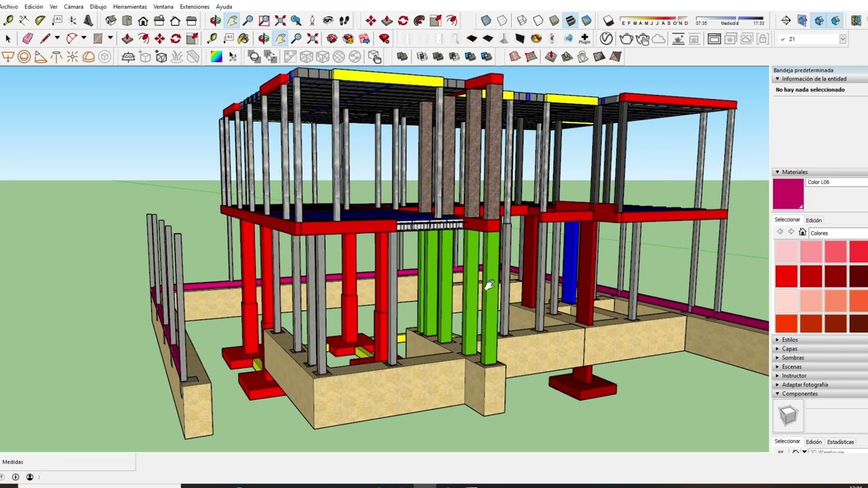
Task: Click the Color L06 material name field
Action: (836, 182)
